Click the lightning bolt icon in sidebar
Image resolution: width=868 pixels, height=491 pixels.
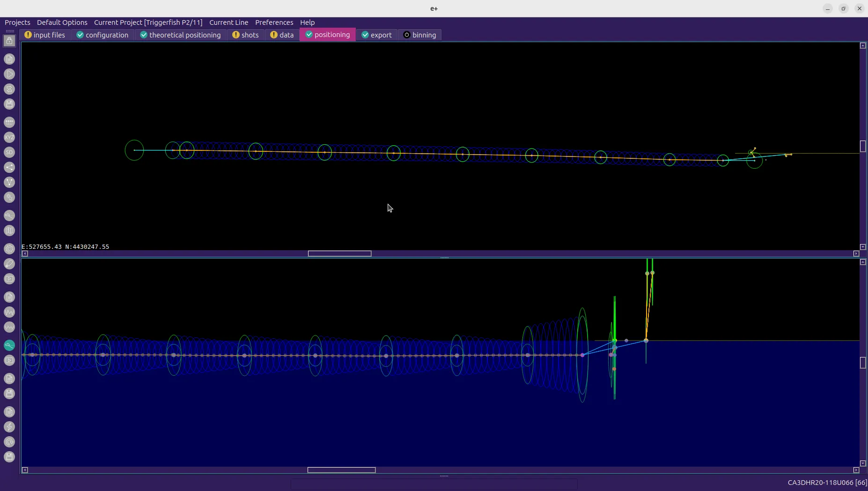click(9, 427)
